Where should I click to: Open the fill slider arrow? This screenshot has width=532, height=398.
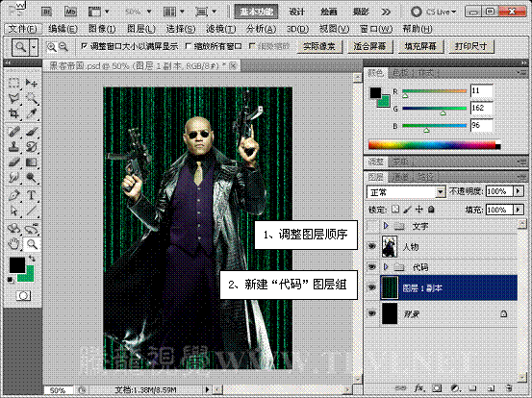click(x=519, y=210)
